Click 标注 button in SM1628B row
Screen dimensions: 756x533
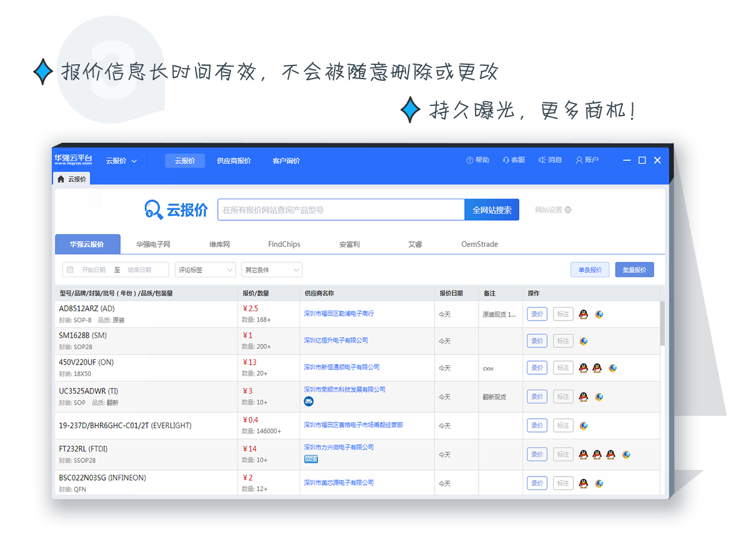coord(563,341)
